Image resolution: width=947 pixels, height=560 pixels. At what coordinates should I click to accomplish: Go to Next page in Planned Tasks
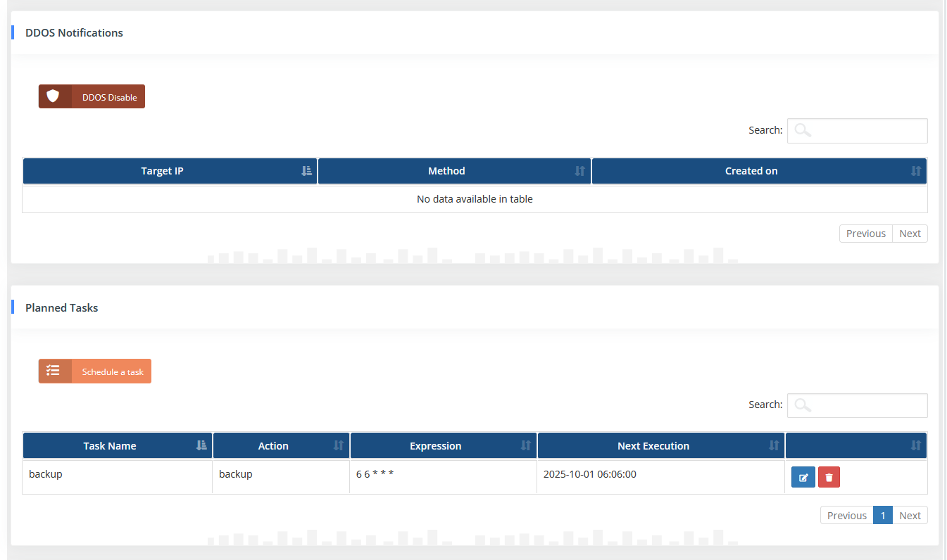click(910, 515)
